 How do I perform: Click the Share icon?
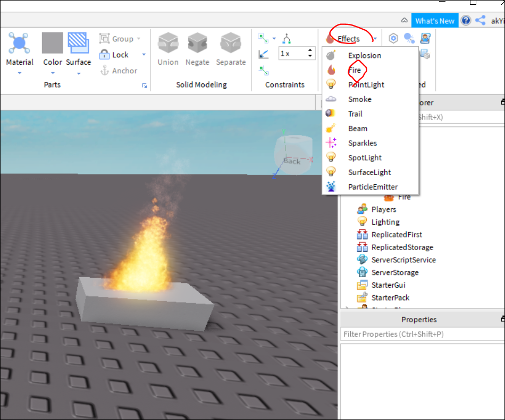pos(481,20)
